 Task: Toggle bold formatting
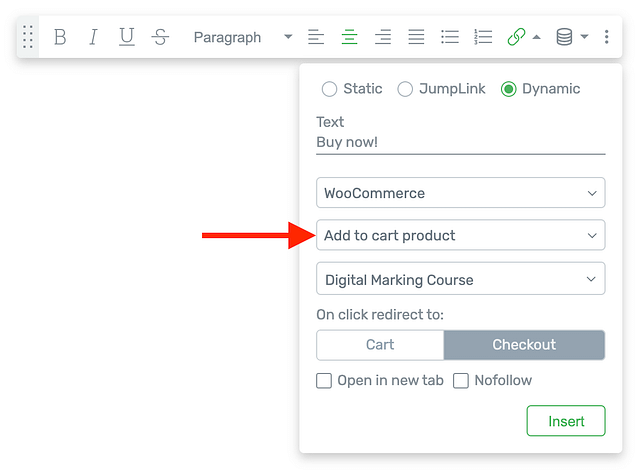[60, 37]
